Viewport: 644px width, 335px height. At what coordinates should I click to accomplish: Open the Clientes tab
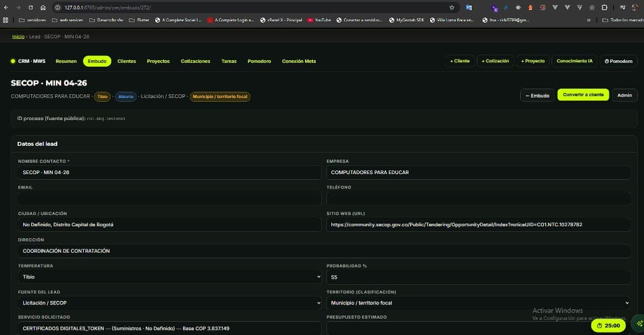(x=126, y=61)
